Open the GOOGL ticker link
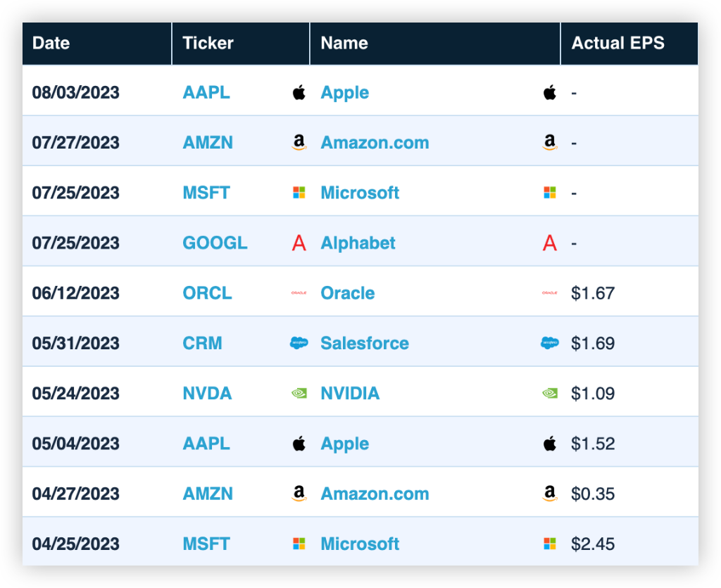Screen dimensions: 721x588 click(x=215, y=243)
